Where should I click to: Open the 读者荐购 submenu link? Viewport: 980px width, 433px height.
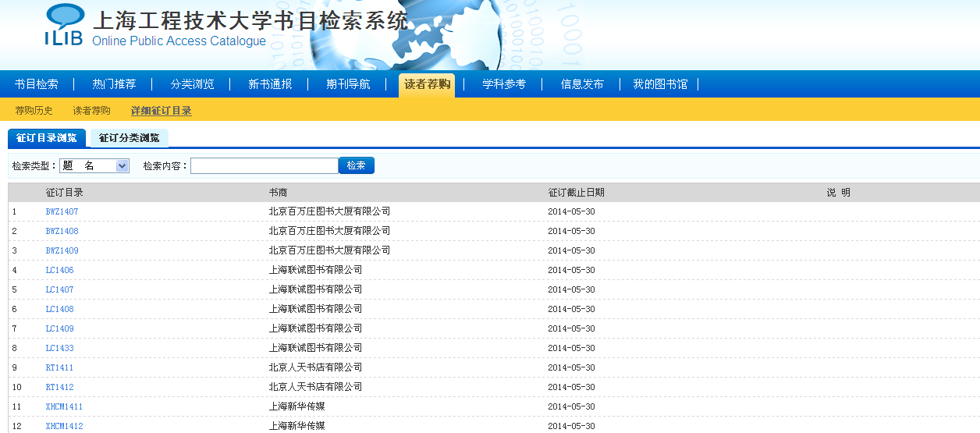pos(92,111)
